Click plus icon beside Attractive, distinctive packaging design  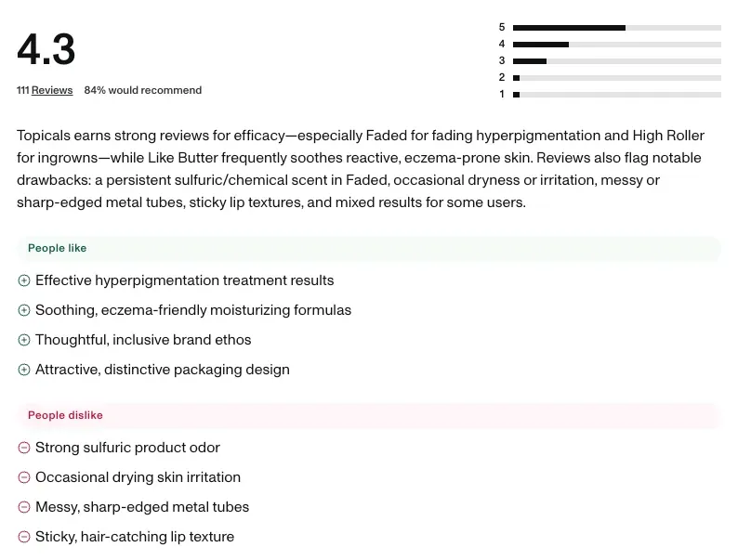coord(24,370)
